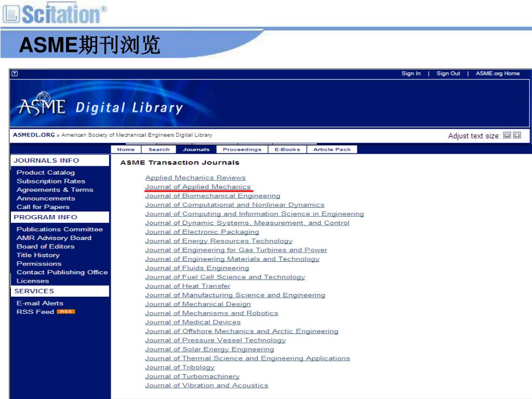Click the JOURNALS INFO section header

click(60, 161)
